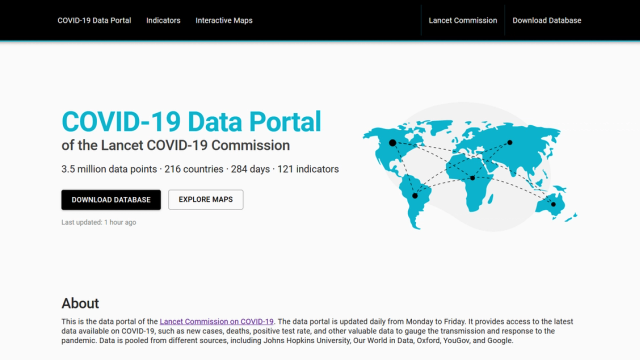Click the COVID-19 Data Portal main heading
Viewport: 640px width, 360px height.
(191, 122)
